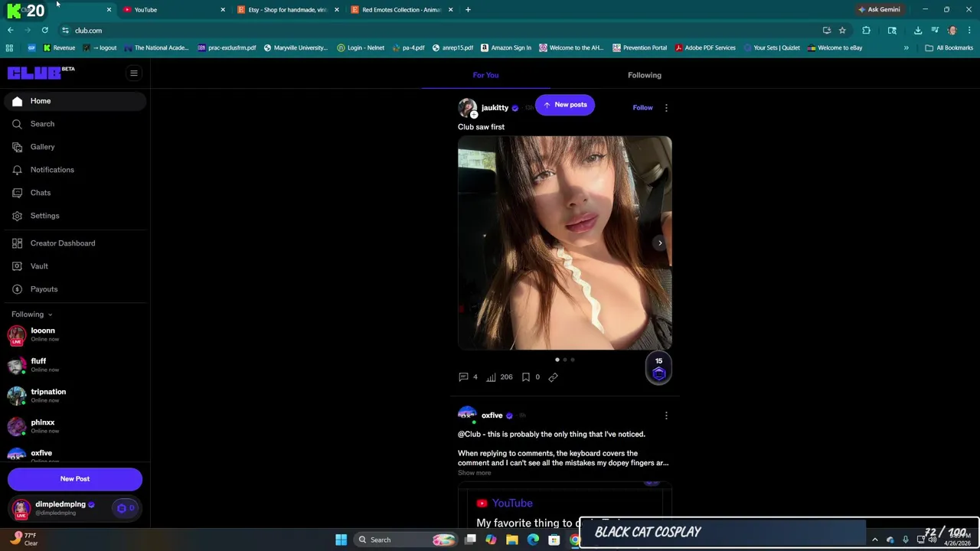The height and width of the screenshot is (551, 980).
Task: Click the Vault folder icon
Action: click(17, 266)
